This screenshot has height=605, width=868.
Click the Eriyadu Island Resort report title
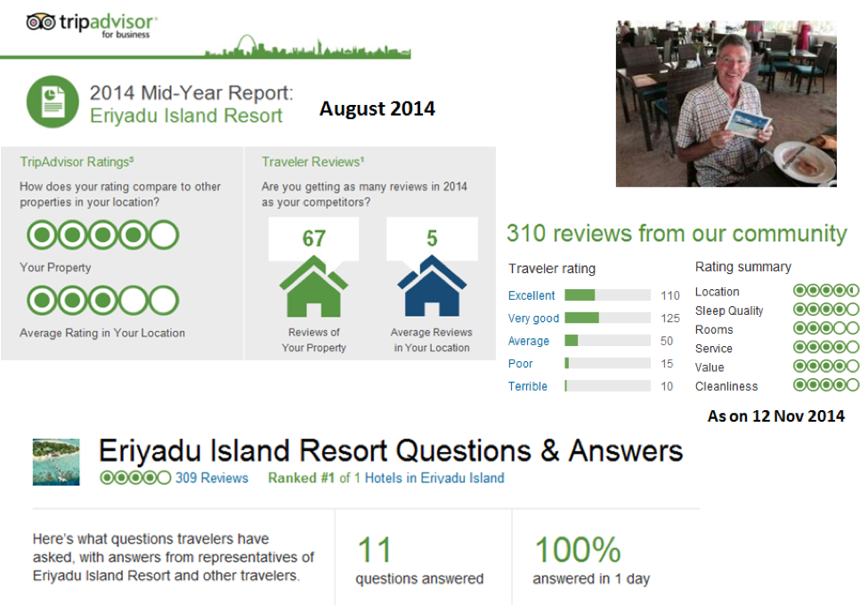click(x=187, y=116)
